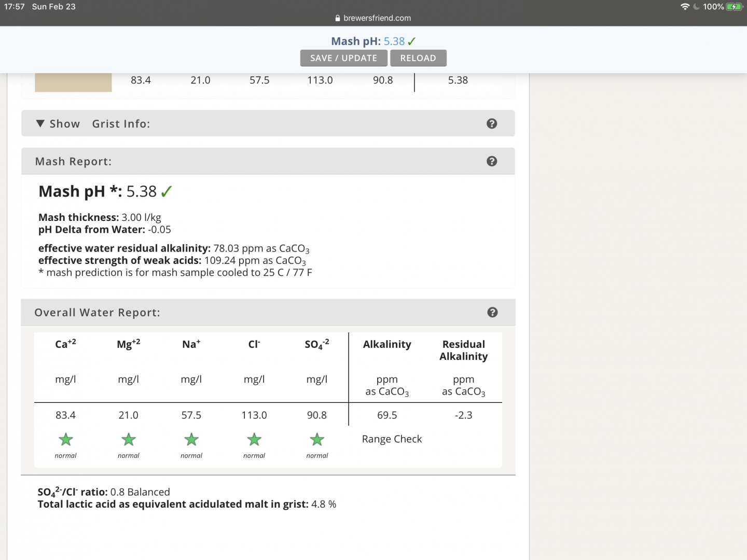Click the Residual Alkalinity column header
The image size is (747, 560).
point(463,350)
